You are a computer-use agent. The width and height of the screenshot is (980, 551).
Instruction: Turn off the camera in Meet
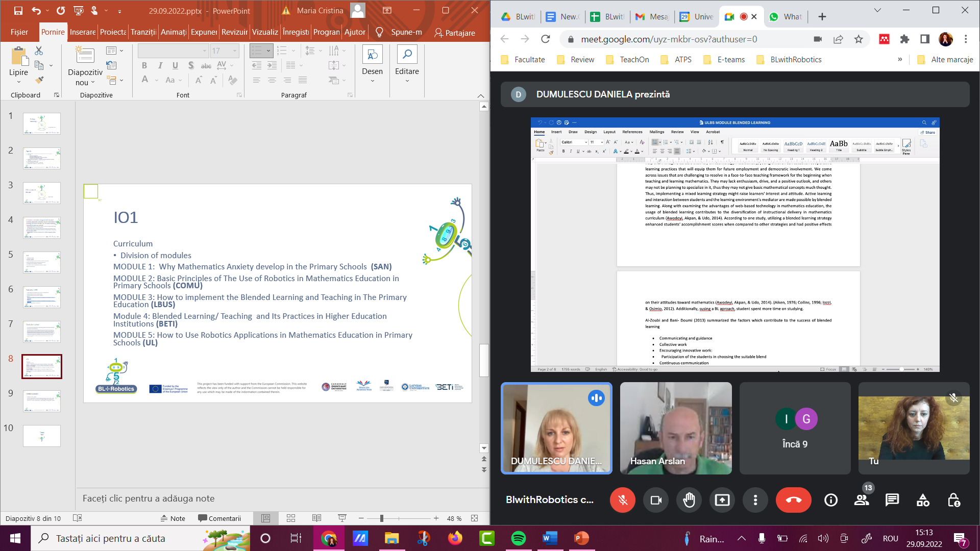pos(656,500)
